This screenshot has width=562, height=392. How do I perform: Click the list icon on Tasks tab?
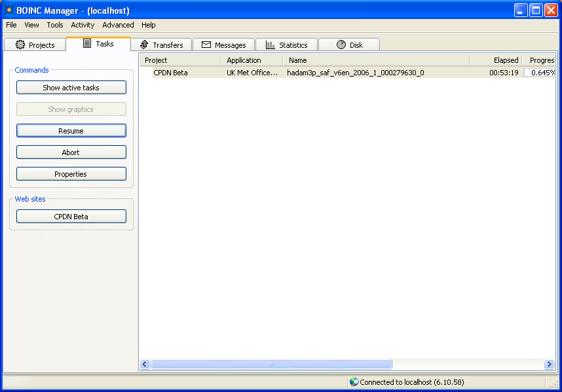86,43
